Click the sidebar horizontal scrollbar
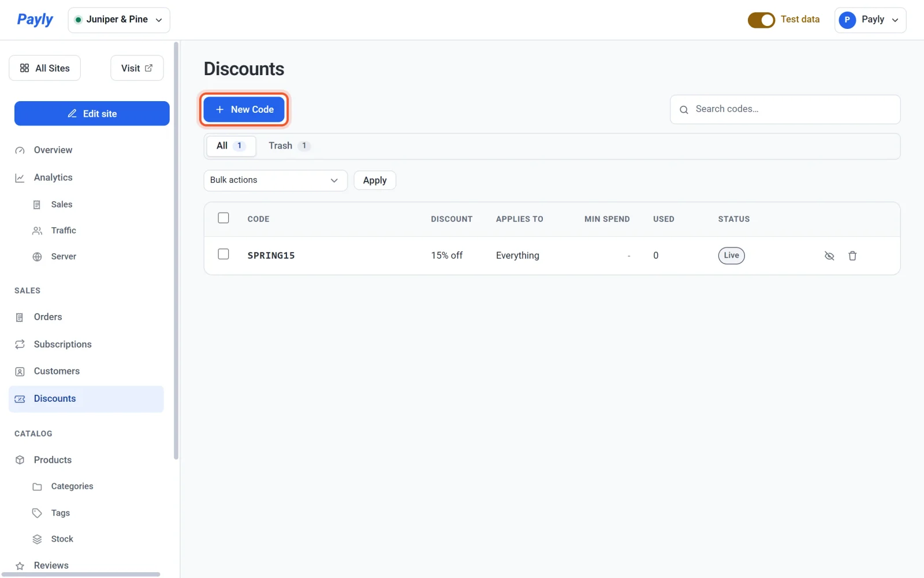The height and width of the screenshot is (578, 924). pyautogui.click(x=81, y=575)
